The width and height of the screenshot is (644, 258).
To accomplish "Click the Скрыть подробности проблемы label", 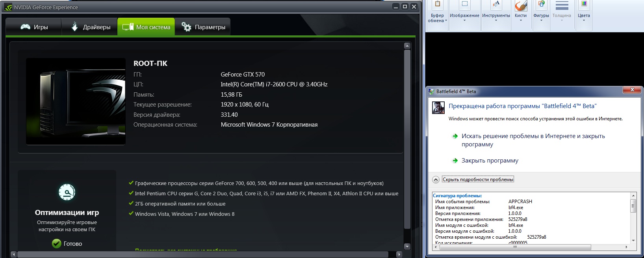I will (x=478, y=179).
